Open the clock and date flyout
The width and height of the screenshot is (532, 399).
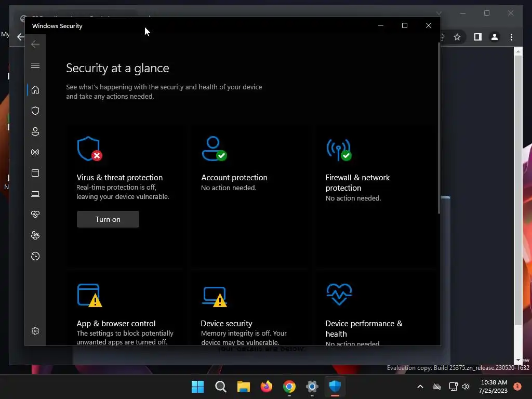click(x=494, y=387)
